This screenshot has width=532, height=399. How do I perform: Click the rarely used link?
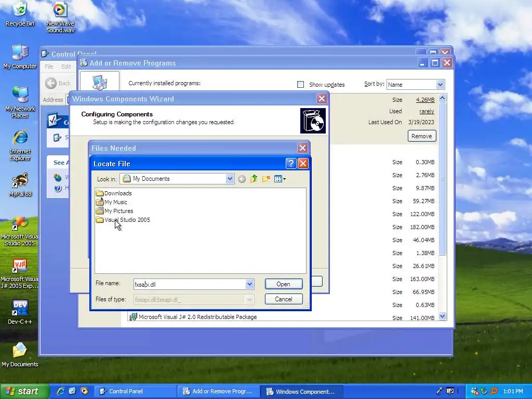coord(427,111)
